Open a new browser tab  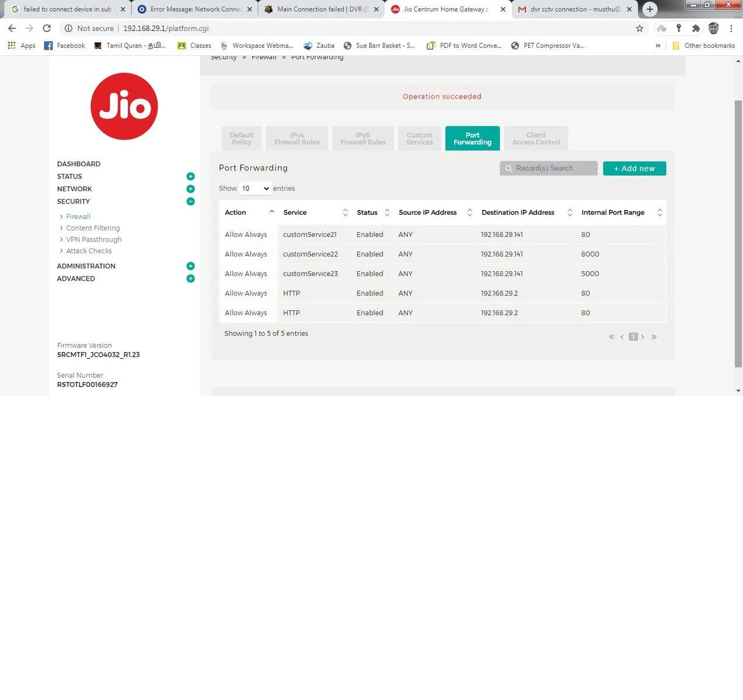coord(650,9)
